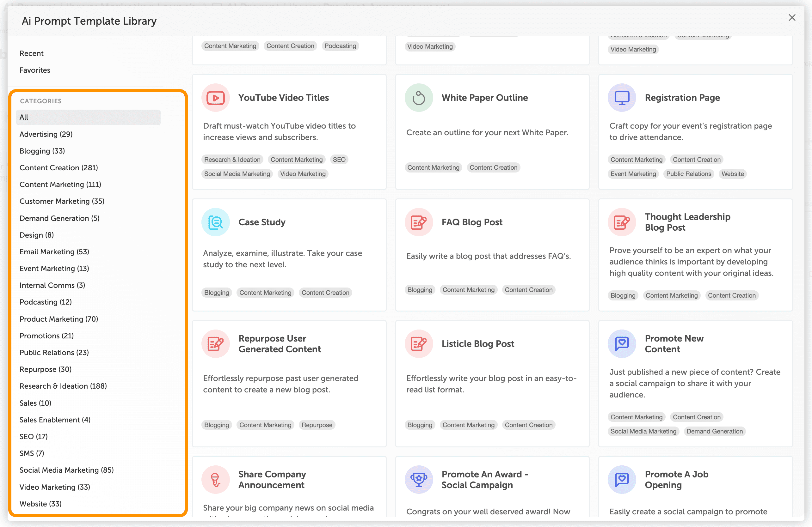Viewport: 812px width, 527px height.
Task: Open the Recent templates section
Action: click(x=31, y=53)
